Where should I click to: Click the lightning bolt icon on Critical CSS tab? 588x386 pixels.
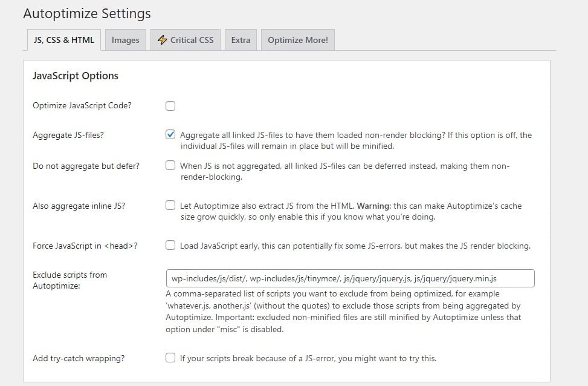click(163, 39)
